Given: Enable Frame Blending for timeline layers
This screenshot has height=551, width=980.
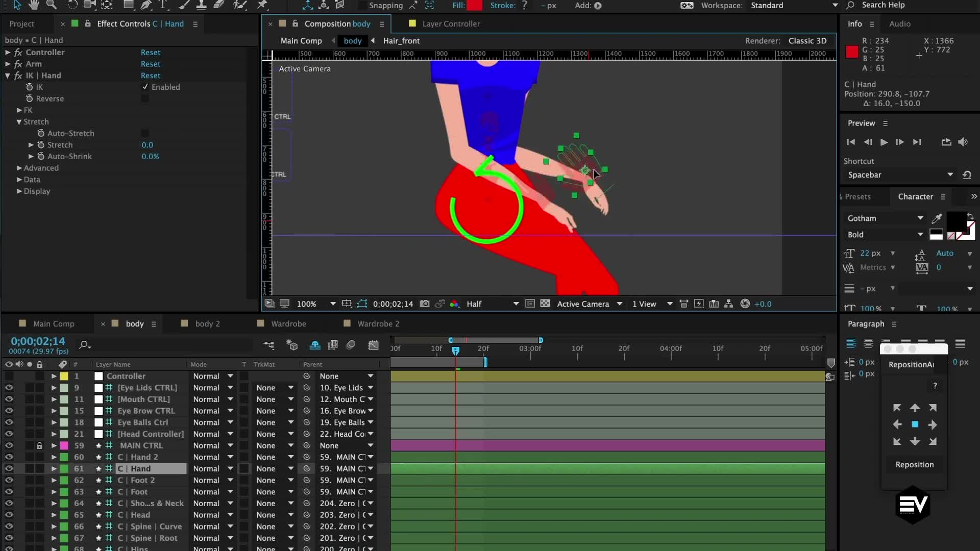Looking at the screenshot, I should click(333, 345).
